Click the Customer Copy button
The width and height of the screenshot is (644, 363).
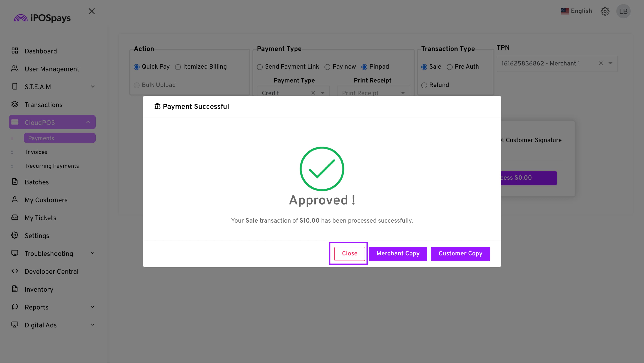pyautogui.click(x=460, y=254)
